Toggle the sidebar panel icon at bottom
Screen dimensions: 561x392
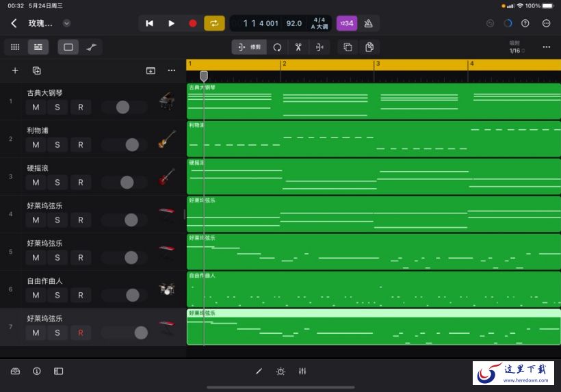point(58,371)
